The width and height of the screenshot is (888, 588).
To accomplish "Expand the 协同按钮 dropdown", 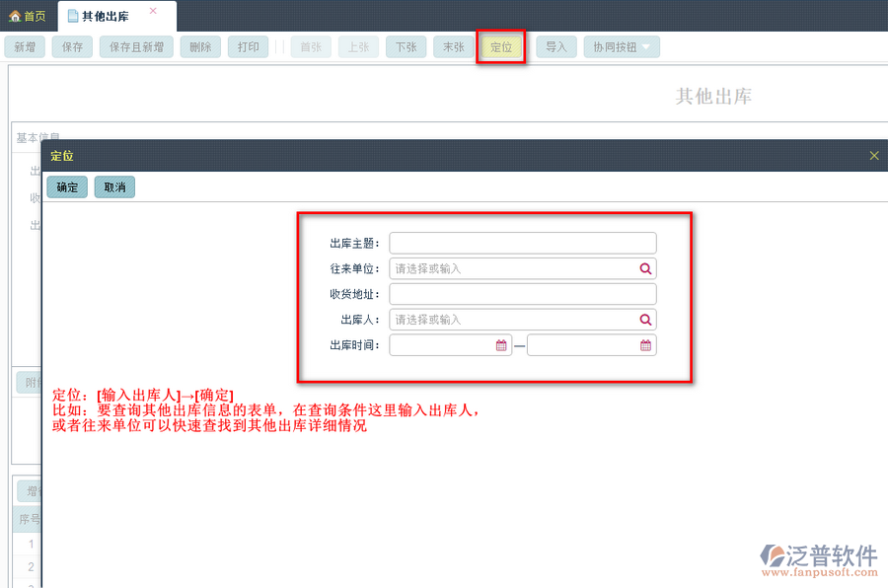I will (622, 47).
